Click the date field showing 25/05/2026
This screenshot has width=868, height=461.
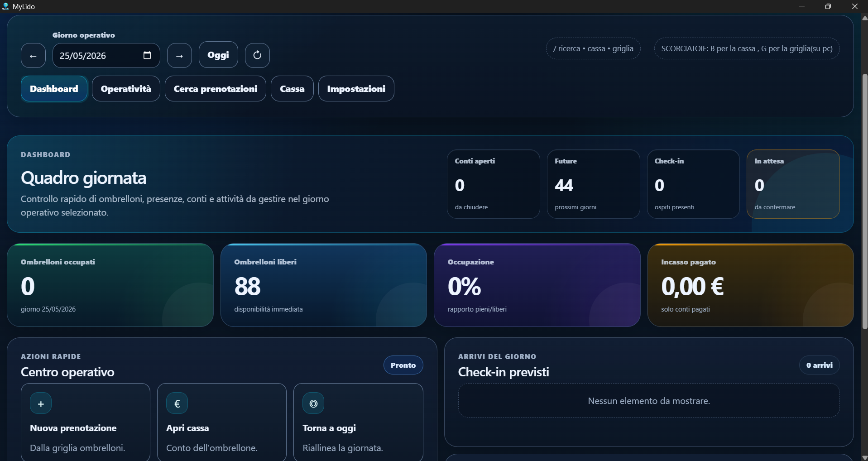pyautogui.click(x=106, y=56)
